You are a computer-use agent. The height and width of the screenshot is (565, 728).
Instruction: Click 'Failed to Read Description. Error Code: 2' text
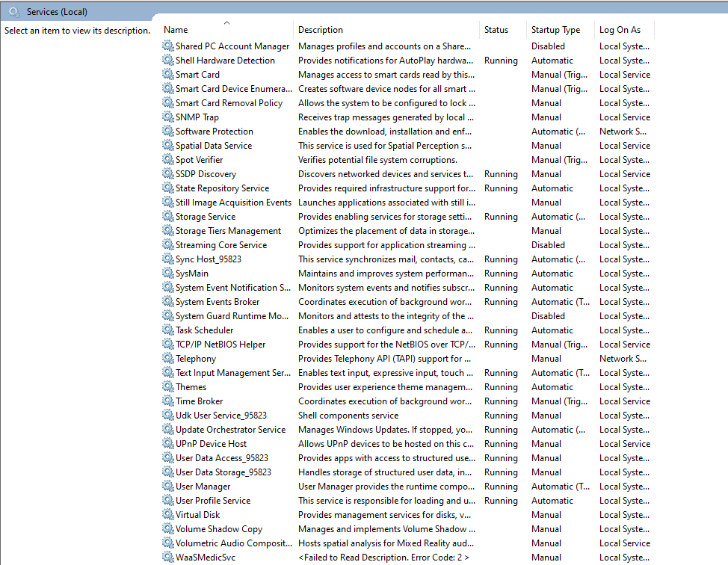point(383,557)
